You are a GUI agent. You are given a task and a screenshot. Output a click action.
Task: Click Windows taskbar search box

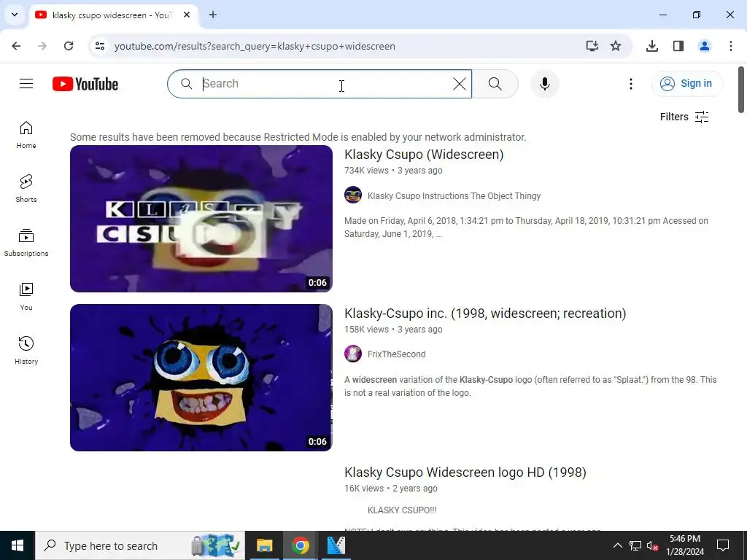pos(140,545)
